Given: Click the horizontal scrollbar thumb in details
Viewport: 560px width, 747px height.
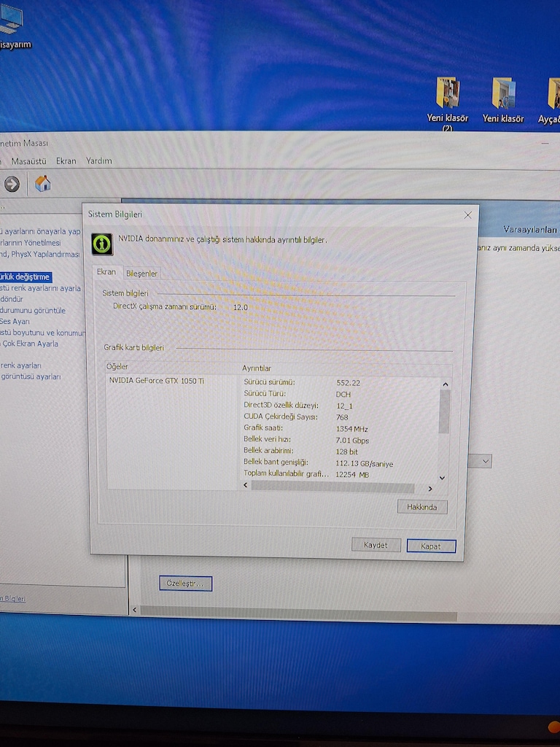Looking at the screenshot, I should (332, 487).
